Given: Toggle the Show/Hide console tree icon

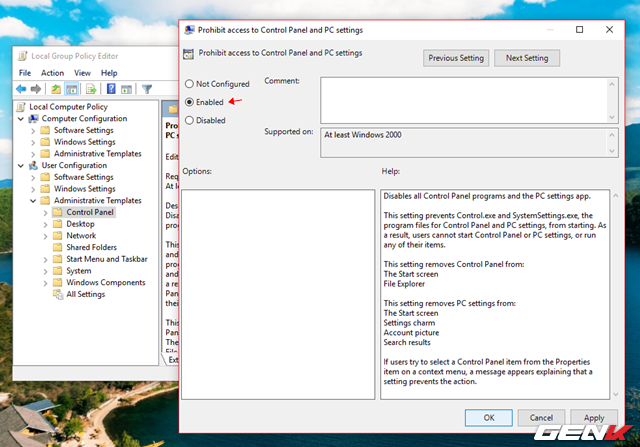Looking at the screenshot, I should (x=71, y=89).
